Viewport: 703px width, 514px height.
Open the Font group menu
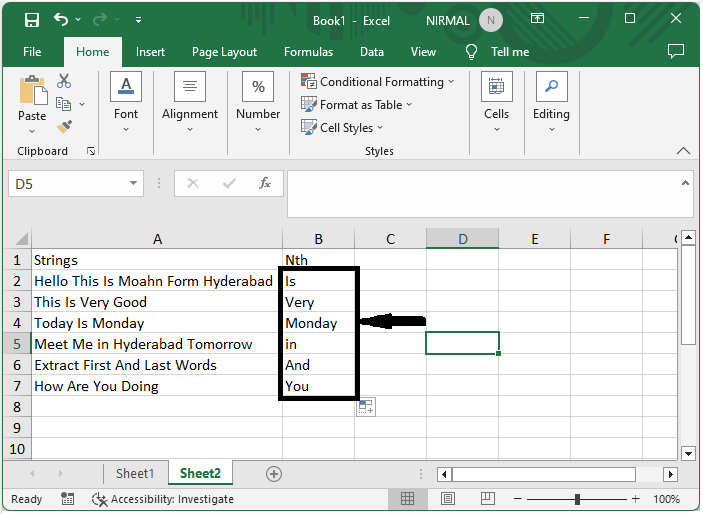point(126,102)
